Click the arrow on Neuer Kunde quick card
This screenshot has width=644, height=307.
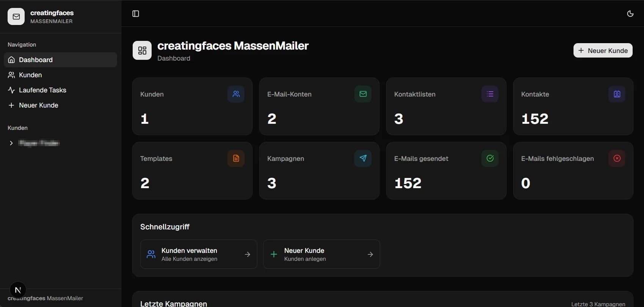tap(370, 254)
